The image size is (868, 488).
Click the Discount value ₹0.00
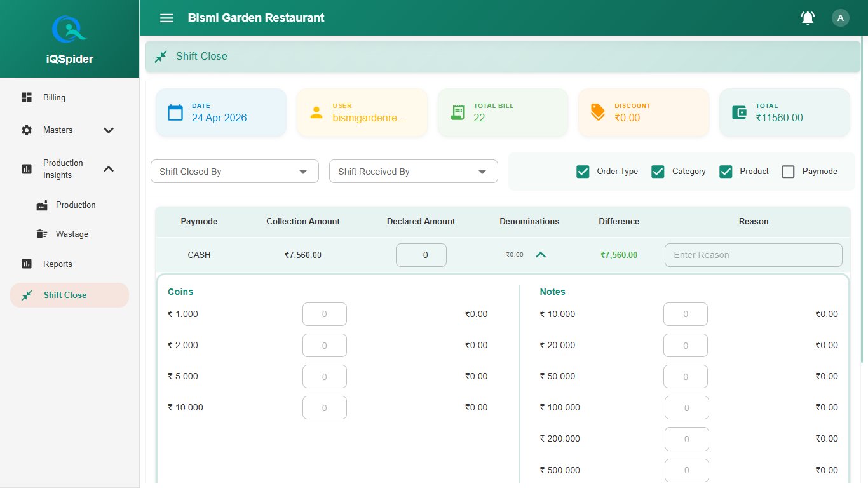pyautogui.click(x=627, y=118)
